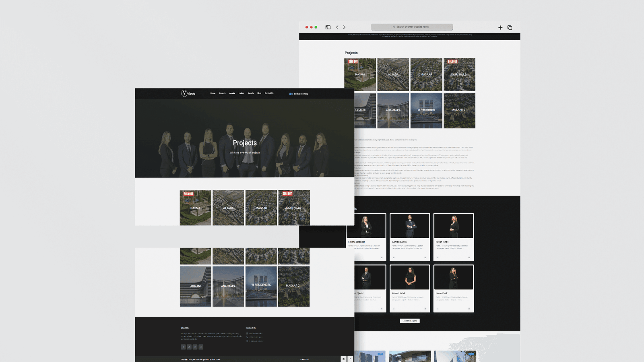Screen dimensions: 644x362
Task: Click the LinkedIn icon in footer
Action: point(195,347)
